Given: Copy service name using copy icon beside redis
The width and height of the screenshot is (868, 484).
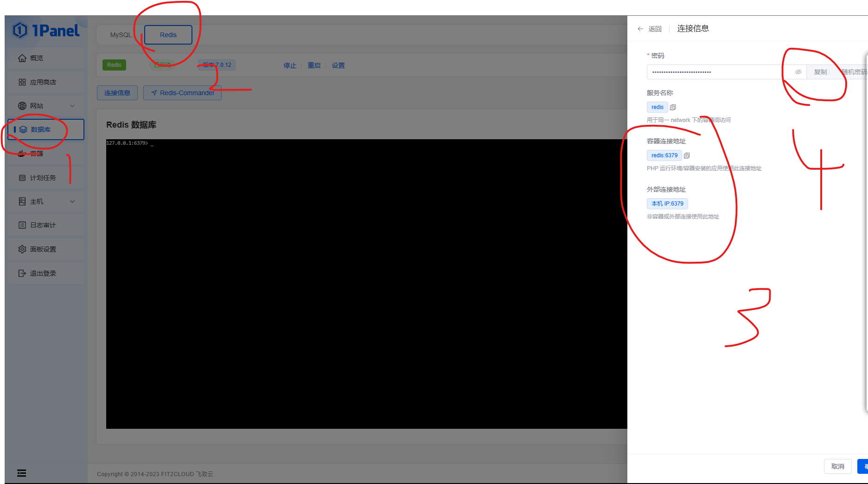Looking at the screenshot, I should [673, 107].
